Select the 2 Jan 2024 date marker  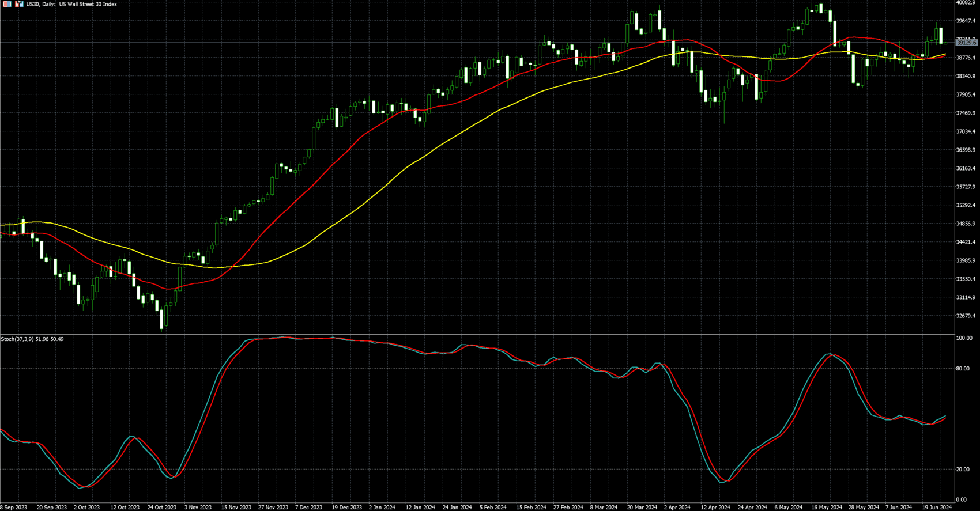point(382,508)
